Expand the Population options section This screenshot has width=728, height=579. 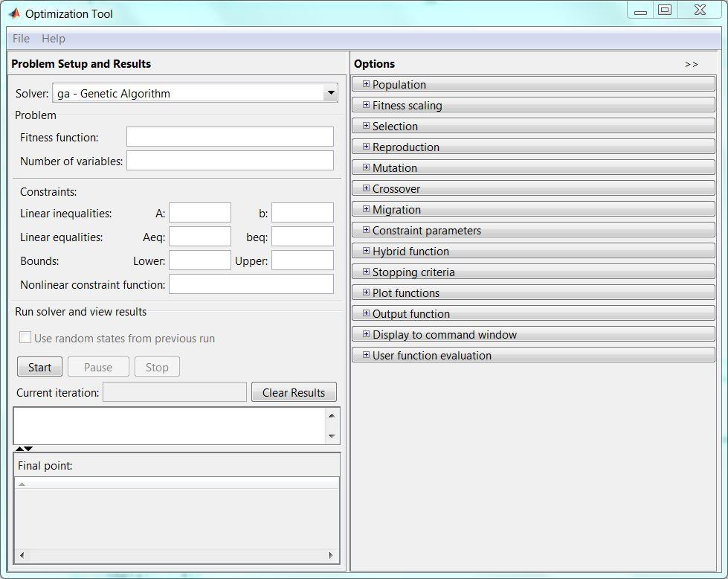366,84
